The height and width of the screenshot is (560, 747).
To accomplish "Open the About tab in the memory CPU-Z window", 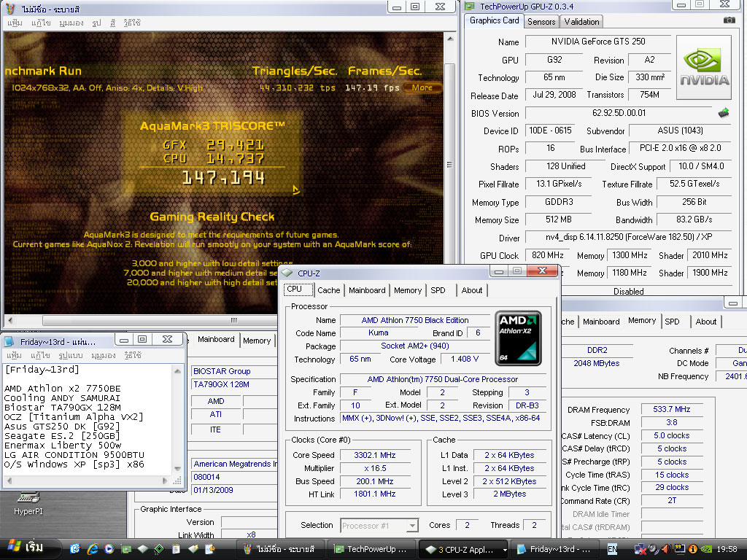I will [705, 322].
